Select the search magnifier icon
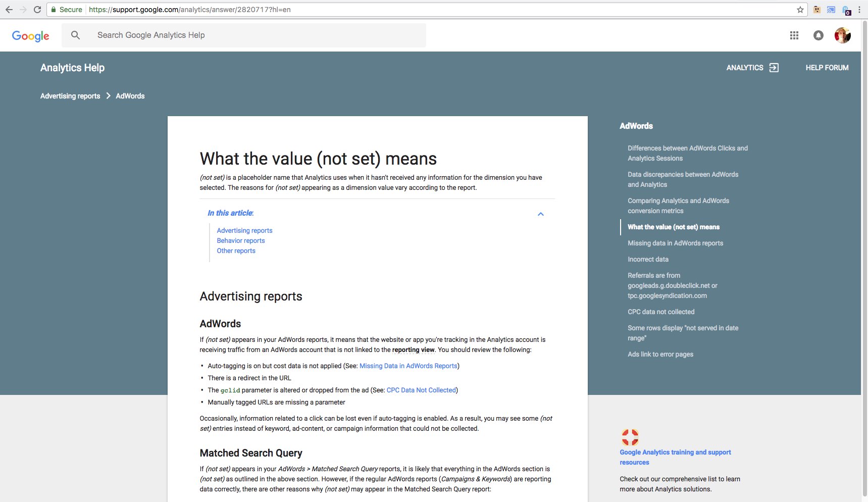 coord(75,35)
